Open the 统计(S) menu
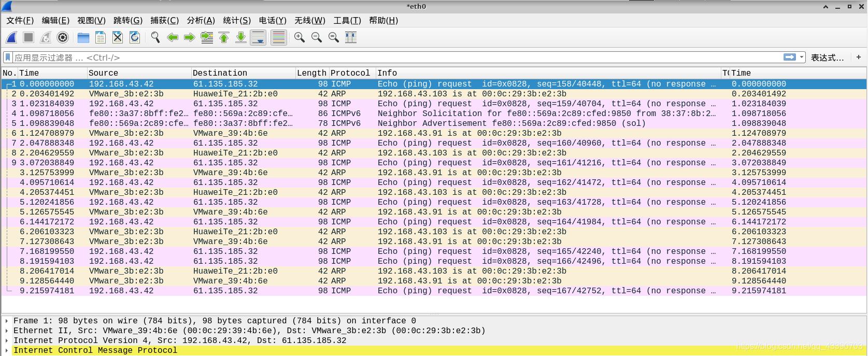868x356 pixels. point(237,20)
